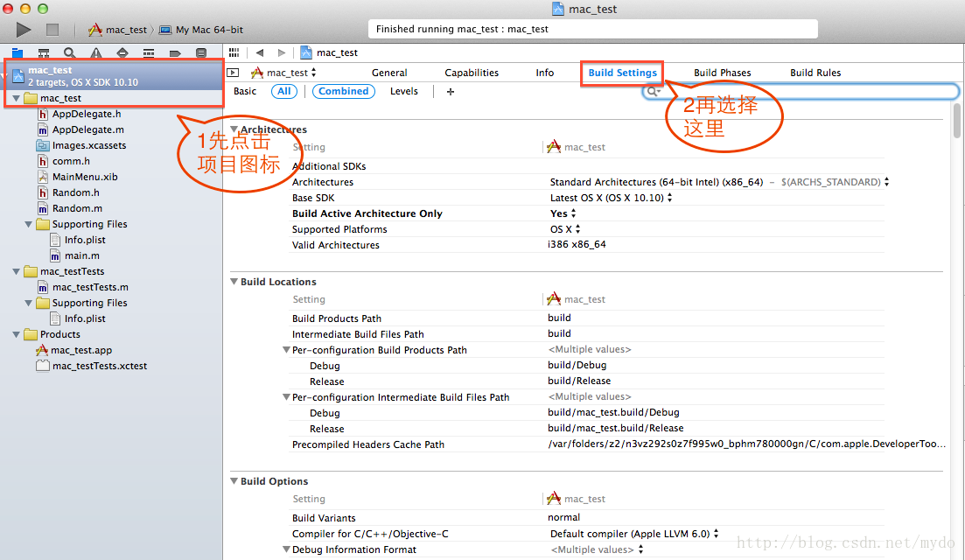The height and width of the screenshot is (560, 965).
Task: Select the Valid Architectures value i386 x86_64
Action: 577,244
